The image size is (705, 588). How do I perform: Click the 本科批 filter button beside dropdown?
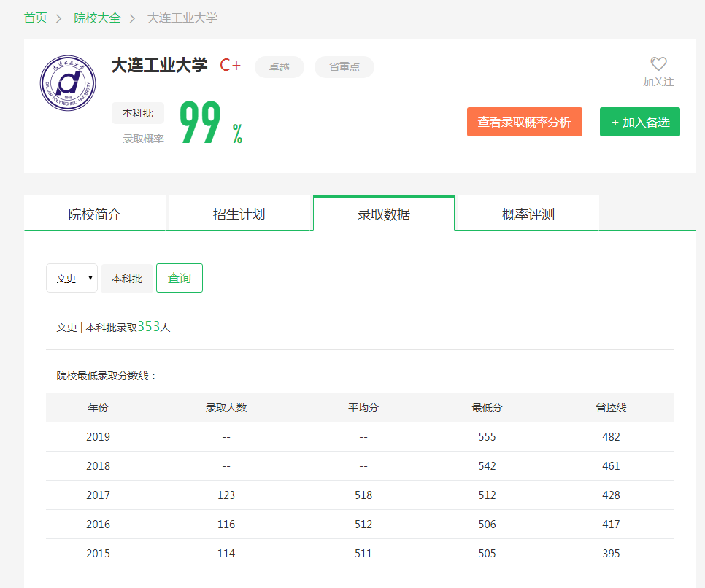pyautogui.click(x=127, y=279)
